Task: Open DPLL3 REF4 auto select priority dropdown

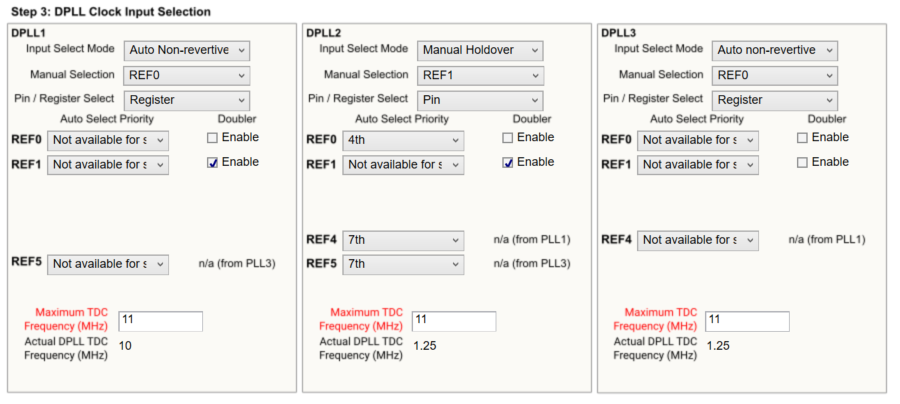Action: tap(698, 240)
